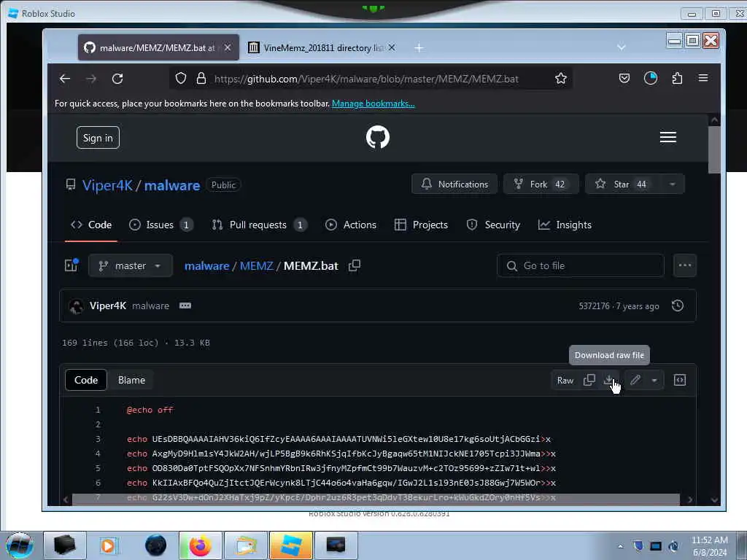The width and height of the screenshot is (747, 560).
Task: Copy raw file contents icon
Action: [x=589, y=380]
